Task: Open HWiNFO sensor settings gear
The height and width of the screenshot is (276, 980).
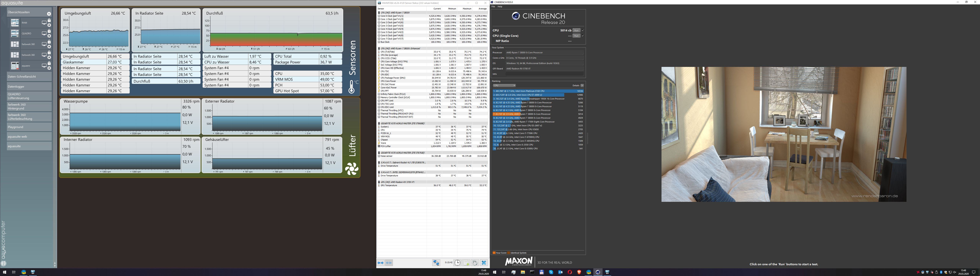Action: pyautogui.click(x=475, y=263)
